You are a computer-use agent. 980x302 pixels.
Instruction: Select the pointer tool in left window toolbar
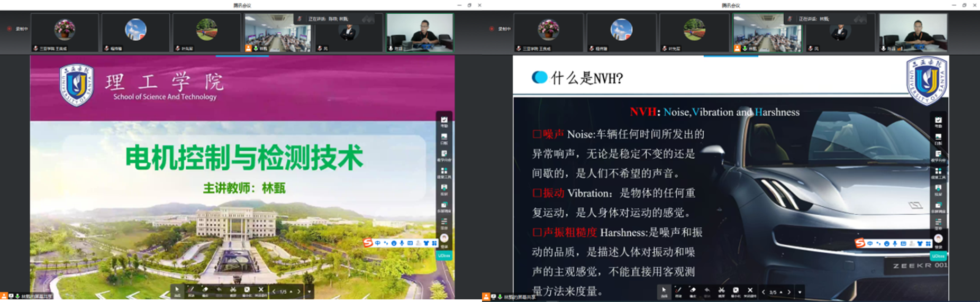(177, 291)
